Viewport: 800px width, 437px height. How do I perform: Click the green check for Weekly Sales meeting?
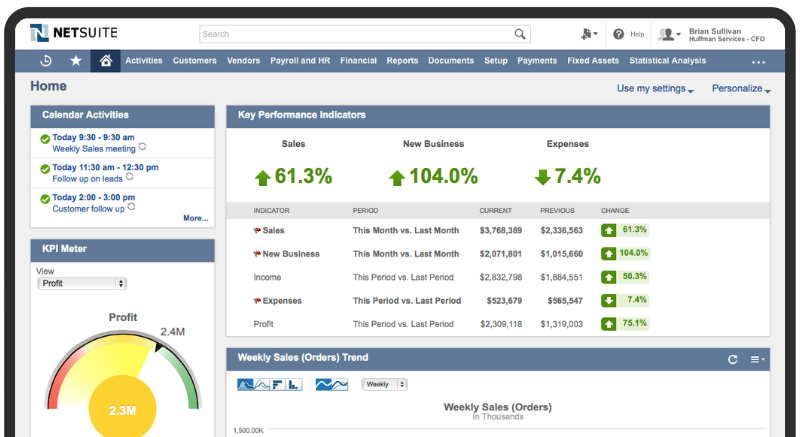click(45, 139)
